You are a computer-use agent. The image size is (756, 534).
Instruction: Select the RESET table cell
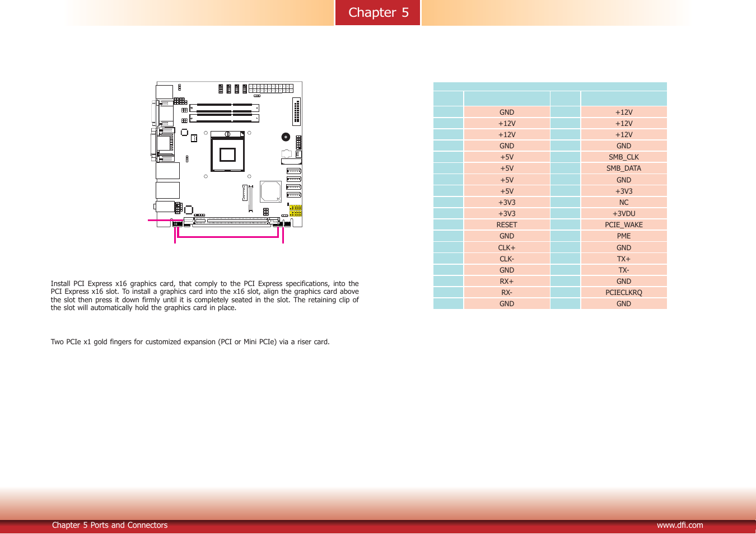click(507, 225)
